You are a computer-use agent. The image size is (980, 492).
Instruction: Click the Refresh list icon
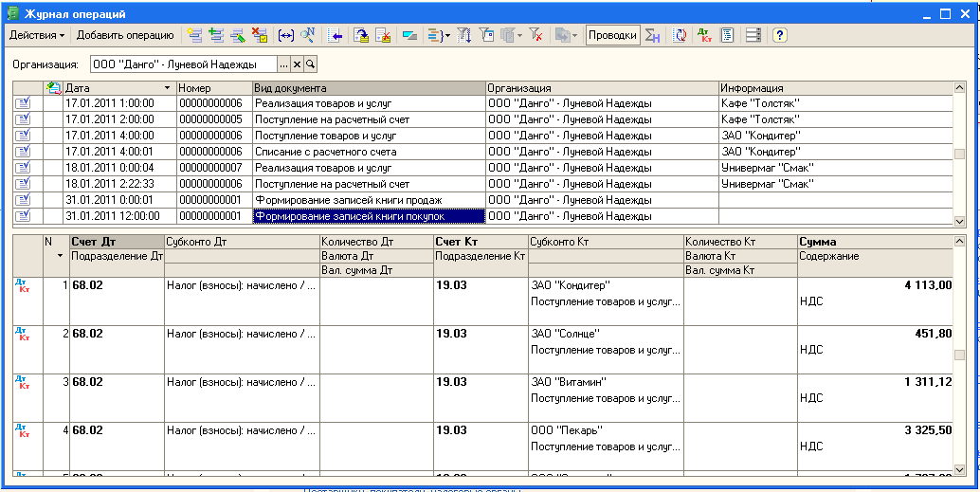pos(680,35)
